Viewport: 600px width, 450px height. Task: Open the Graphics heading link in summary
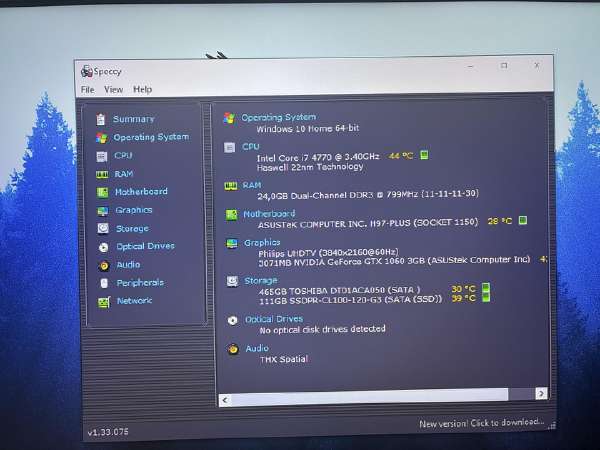point(262,243)
